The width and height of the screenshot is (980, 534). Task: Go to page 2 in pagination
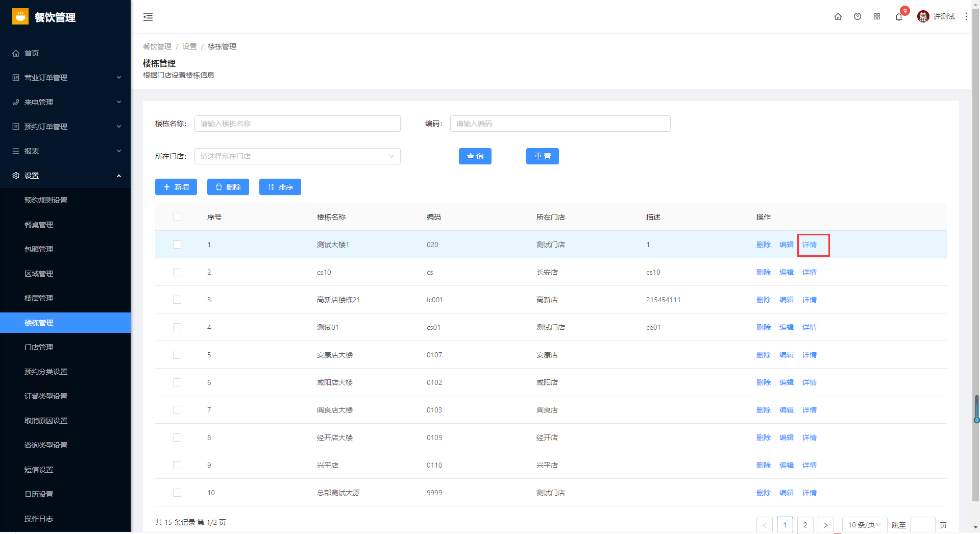point(805,525)
